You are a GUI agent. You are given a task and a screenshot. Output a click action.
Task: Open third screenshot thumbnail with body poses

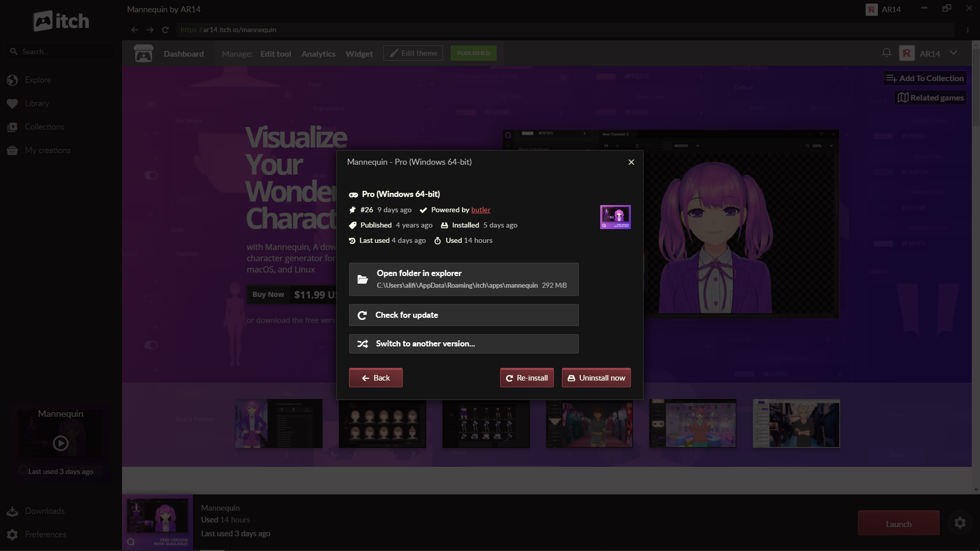[x=486, y=423]
